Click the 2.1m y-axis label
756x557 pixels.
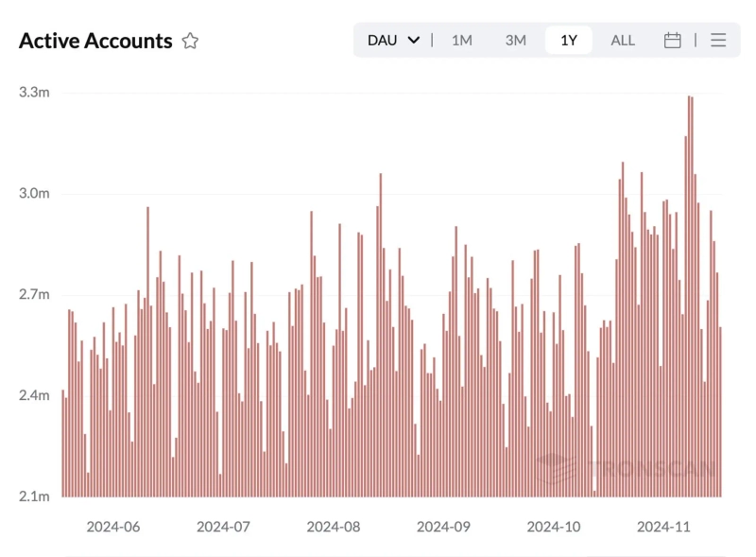(x=34, y=496)
